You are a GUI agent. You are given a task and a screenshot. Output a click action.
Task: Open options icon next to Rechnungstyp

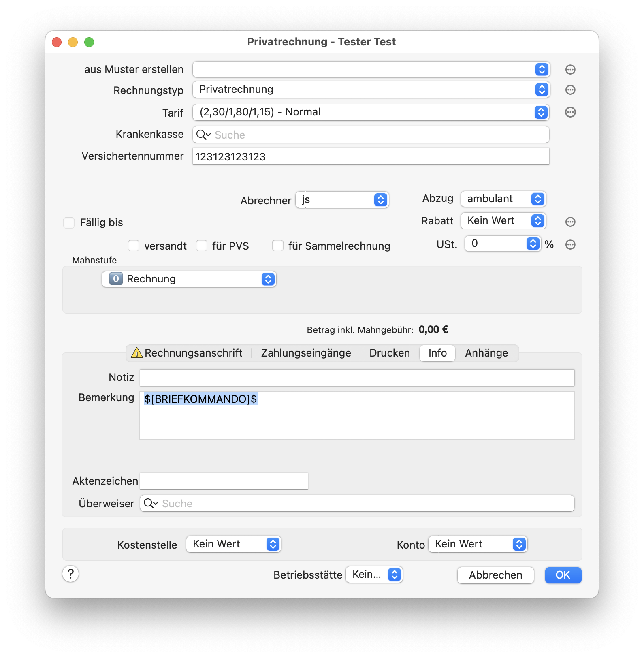(x=570, y=90)
